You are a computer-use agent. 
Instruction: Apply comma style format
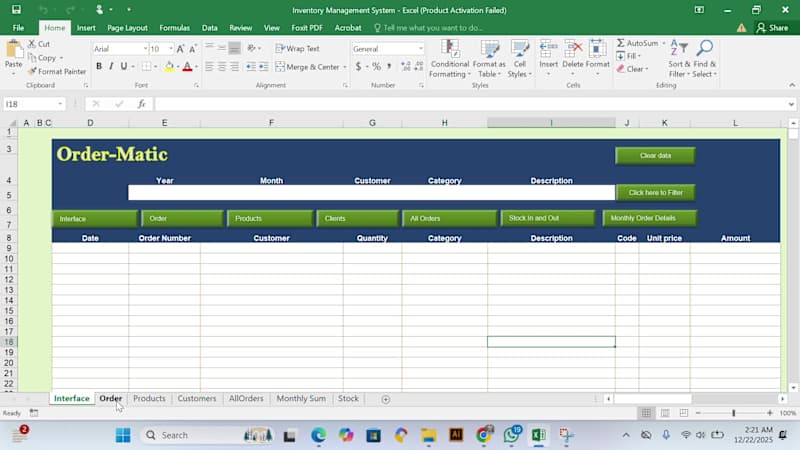coord(389,66)
